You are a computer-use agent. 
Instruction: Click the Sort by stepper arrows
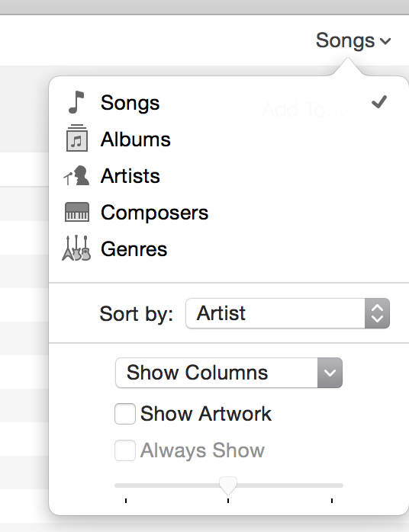[x=378, y=313]
